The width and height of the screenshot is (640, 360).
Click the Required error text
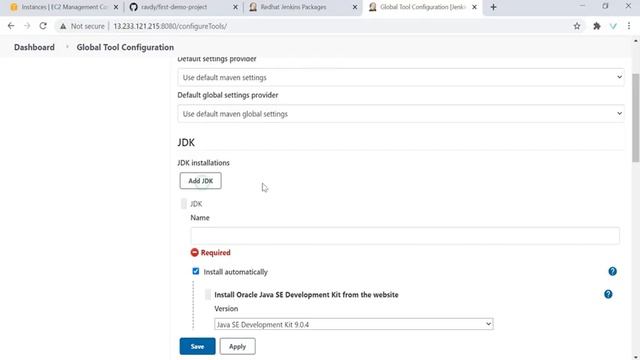(216, 253)
